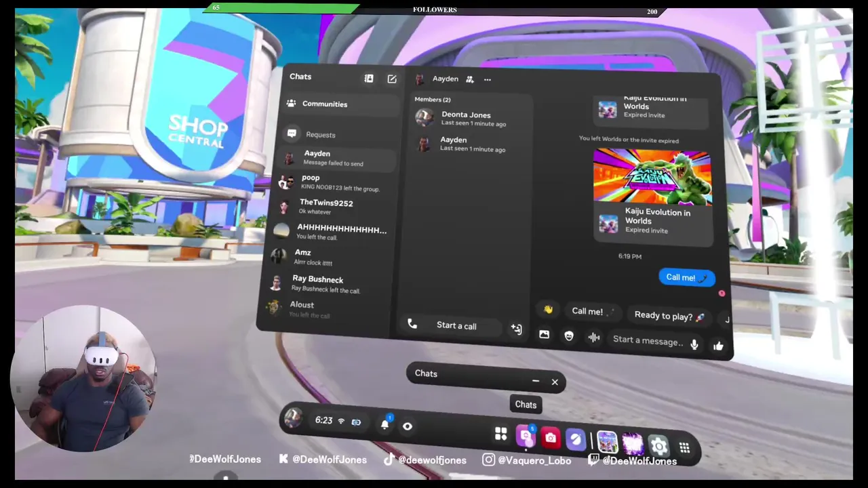Open TheTwins9252 conversation
This screenshot has height=488, width=868.
(x=335, y=207)
